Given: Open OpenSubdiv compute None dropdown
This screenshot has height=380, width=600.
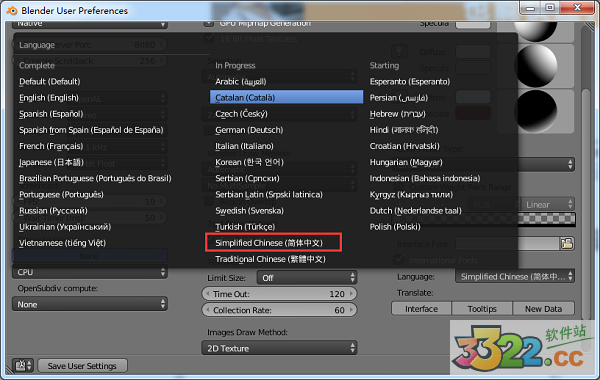Looking at the screenshot, I should (90, 304).
